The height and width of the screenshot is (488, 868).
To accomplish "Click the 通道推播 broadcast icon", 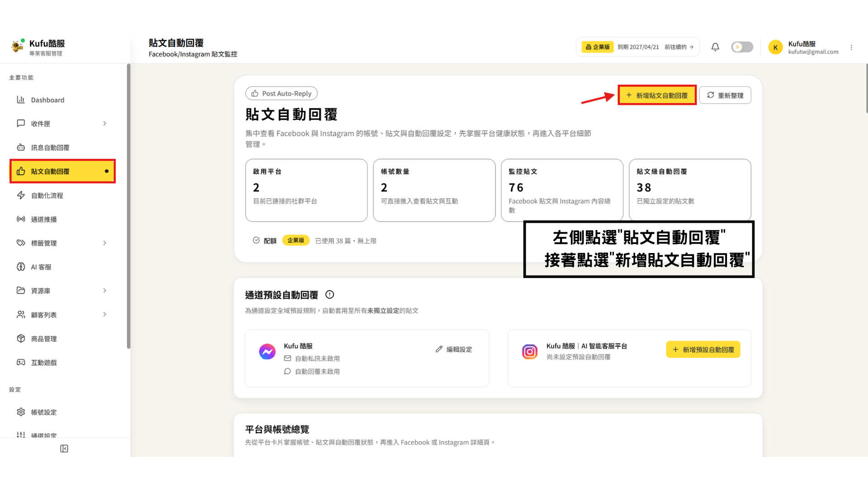I will tap(21, 219).
